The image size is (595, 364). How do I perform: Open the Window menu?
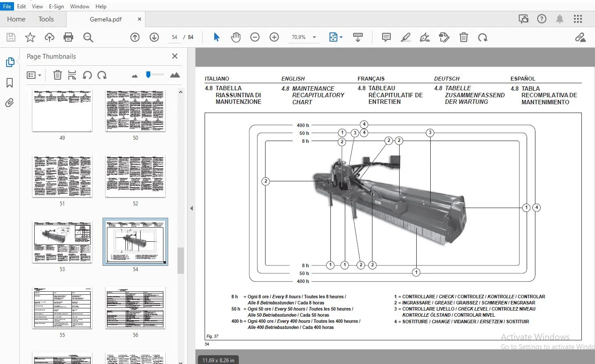[80, 7]
